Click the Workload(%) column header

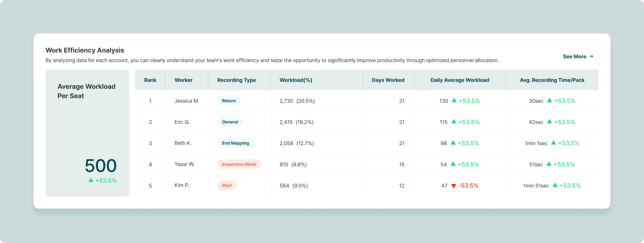[x=296, y=80]
